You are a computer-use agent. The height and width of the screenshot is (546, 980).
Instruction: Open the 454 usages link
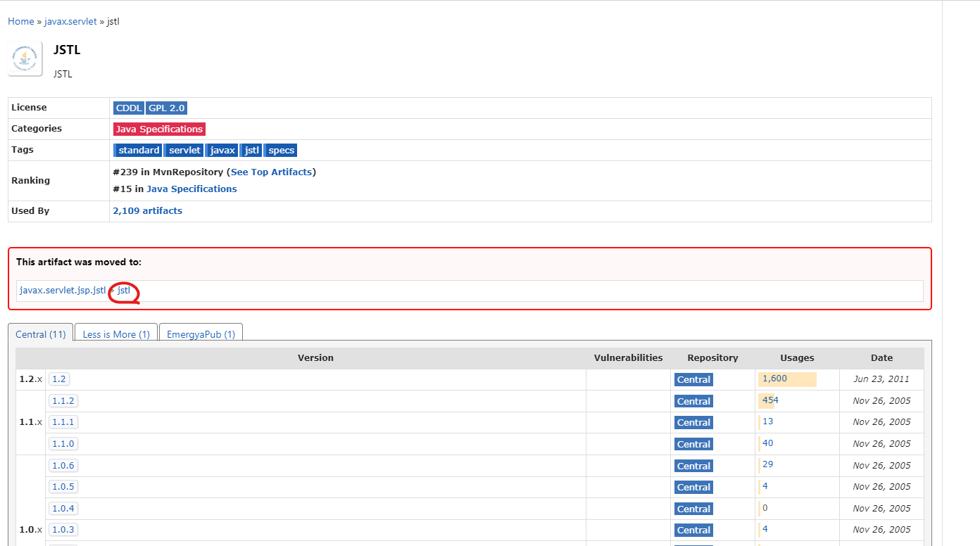[x=770, y=400]
